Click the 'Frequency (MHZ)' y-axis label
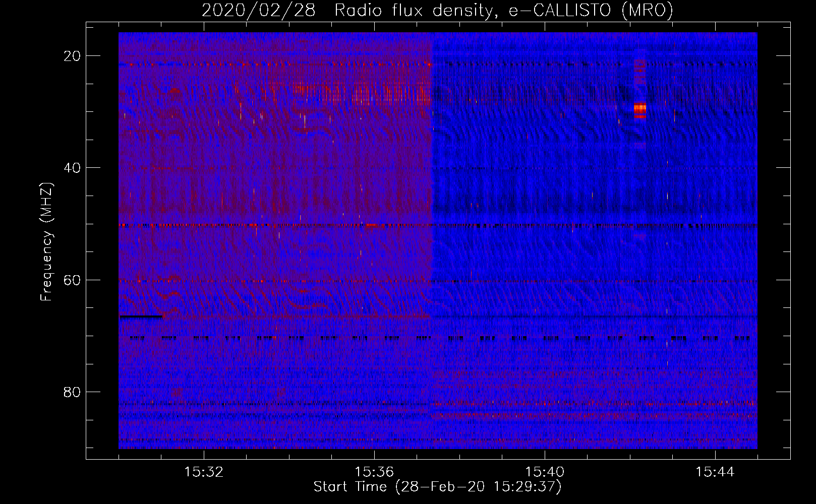 pyautogui.click(x=46, y=242)
